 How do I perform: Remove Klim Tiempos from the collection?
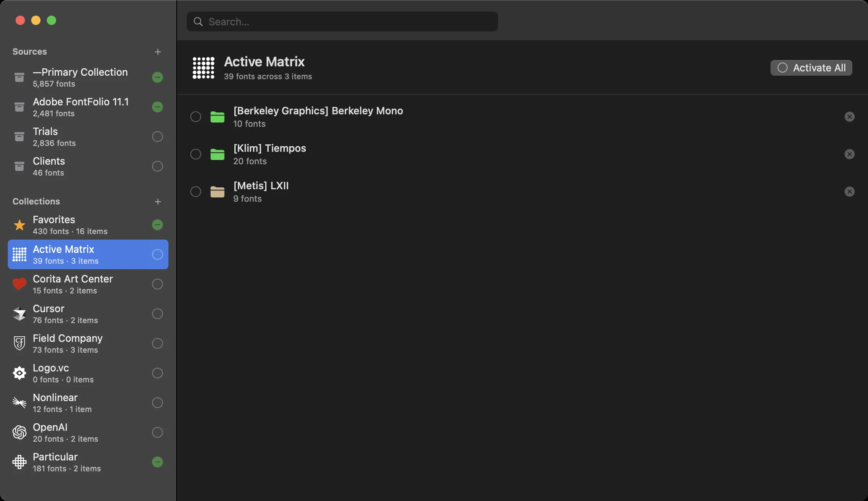pyautogui.click(x=850, y=154)
